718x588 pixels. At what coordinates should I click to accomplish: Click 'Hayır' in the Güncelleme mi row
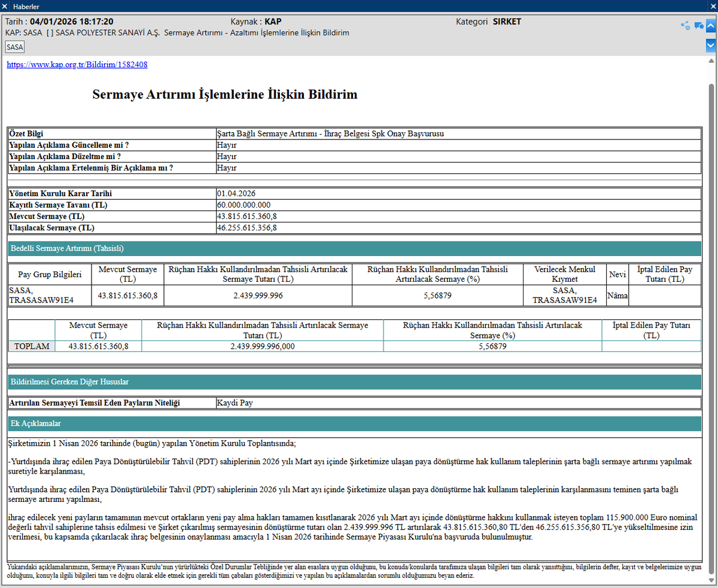(x=227, y=145)
